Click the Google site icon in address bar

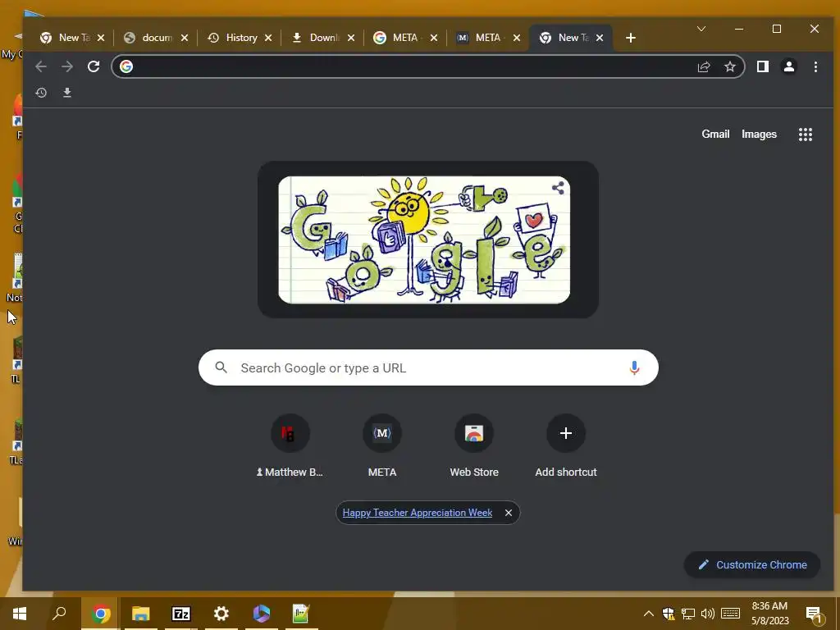(126, 66)
